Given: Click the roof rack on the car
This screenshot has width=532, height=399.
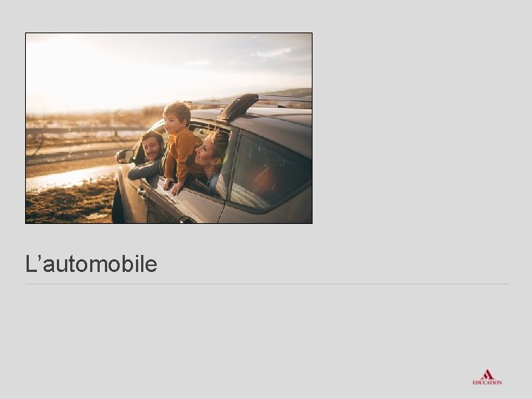Looking at the screenshot, I should (258, 103).
